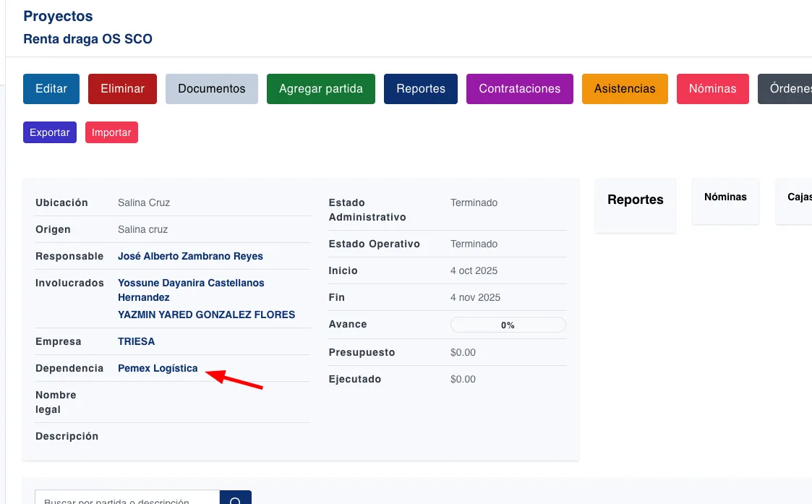Open the TRIESA company link
Image resolution: width=812 pixels, height=504 pixels.
point(136,341)
